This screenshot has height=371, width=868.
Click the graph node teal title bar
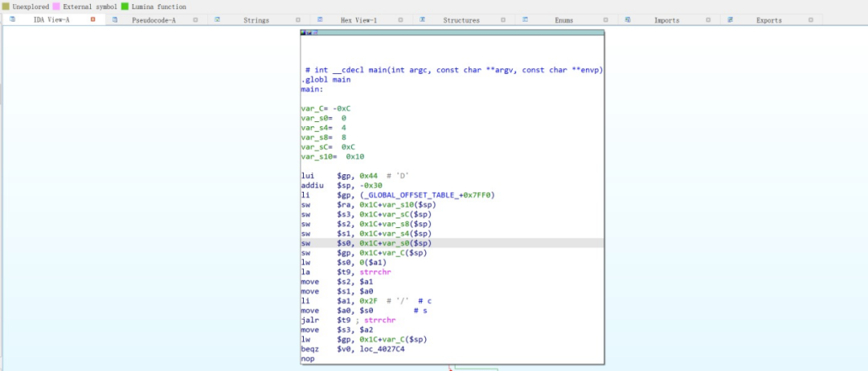coord(452,33)
